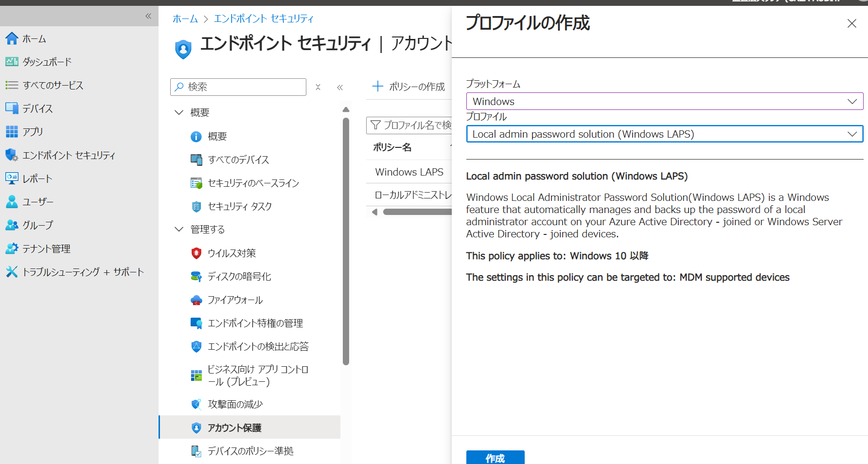Image resolution: width=868 pixels, height=464 pixels.
Task: Open the ファイアウォール cloud icon
Action: 196,300
